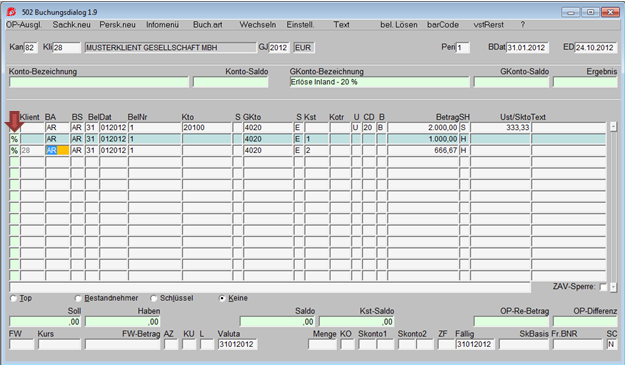Click the Peri field with 1
The width and height of the screenshot is (625, 365).
[x=463, y=48]
